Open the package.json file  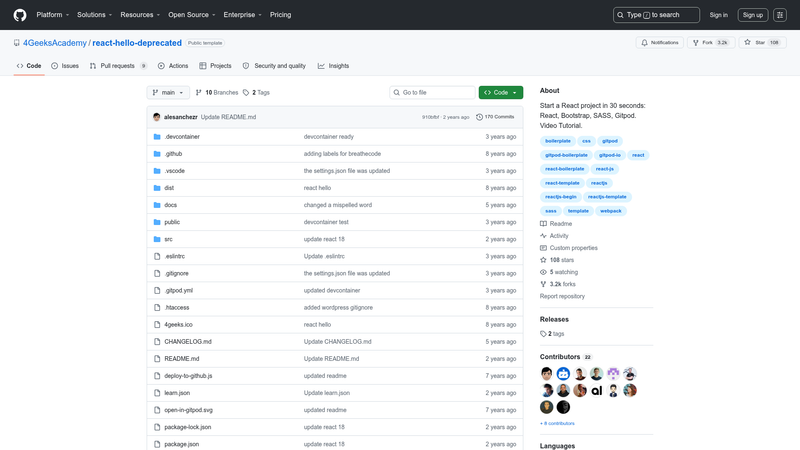pos(182,444)
